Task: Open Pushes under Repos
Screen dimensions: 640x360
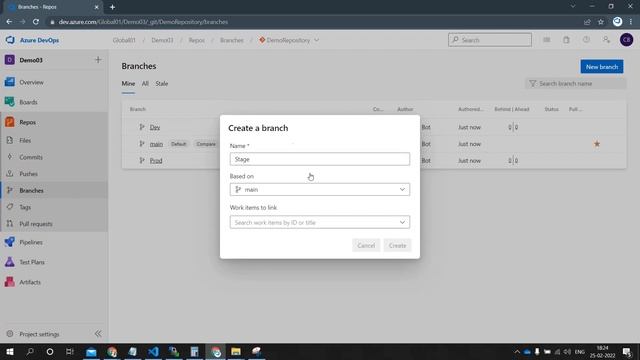Action: (x=28, y=174)
